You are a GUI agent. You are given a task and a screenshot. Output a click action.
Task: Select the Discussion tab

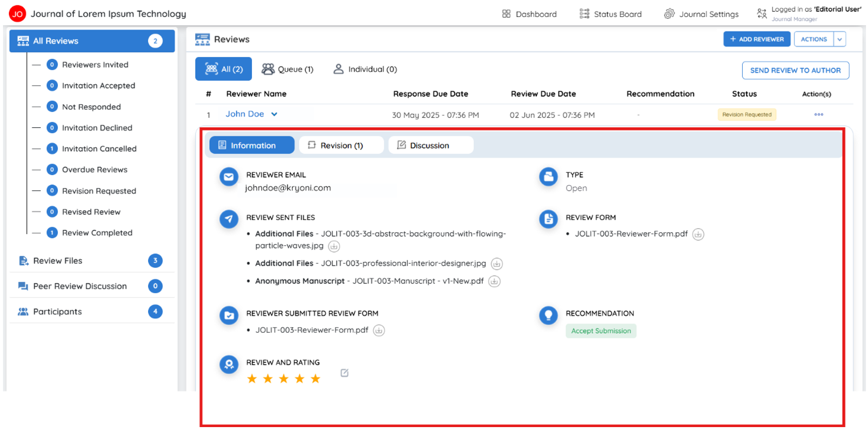pos(431,145)
